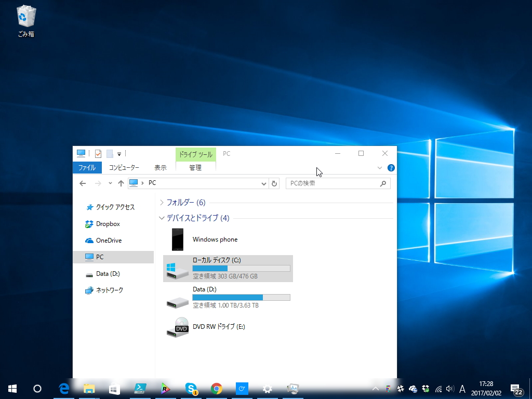Show hidden system tray icons
532x399 pixels.
click(376, 389)
